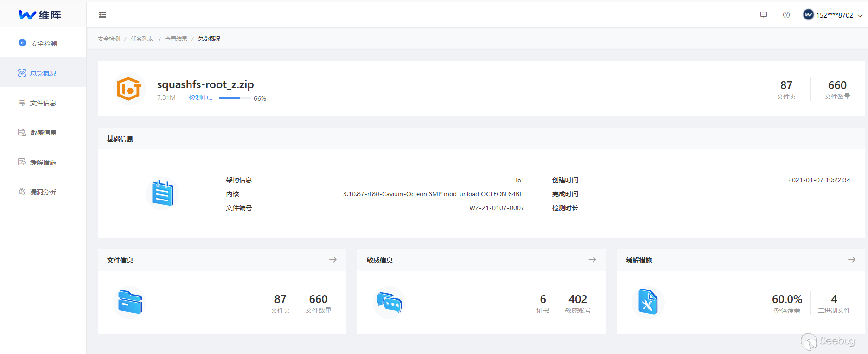Screen dimensions: 868x354
Task: Click the 缓解措施 sidebar icon
Action: click(22, 162)
